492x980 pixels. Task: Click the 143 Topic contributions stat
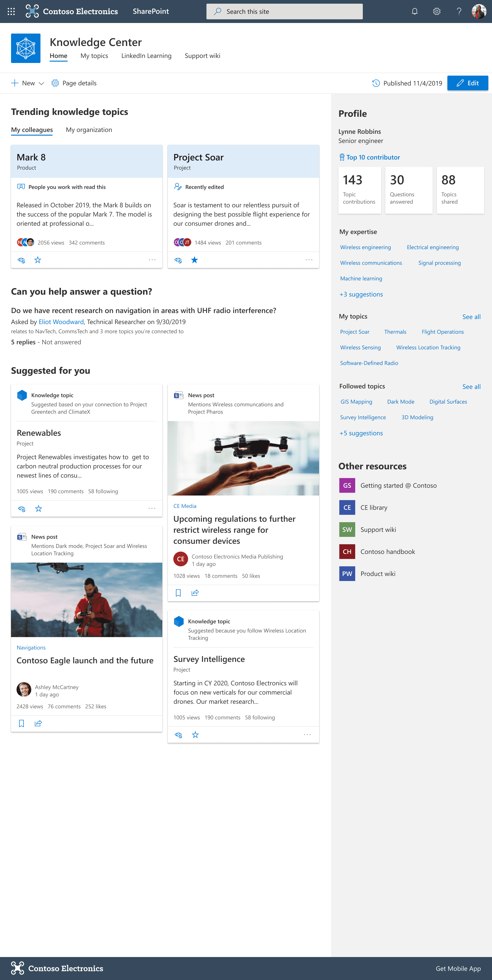click(360, 190)
